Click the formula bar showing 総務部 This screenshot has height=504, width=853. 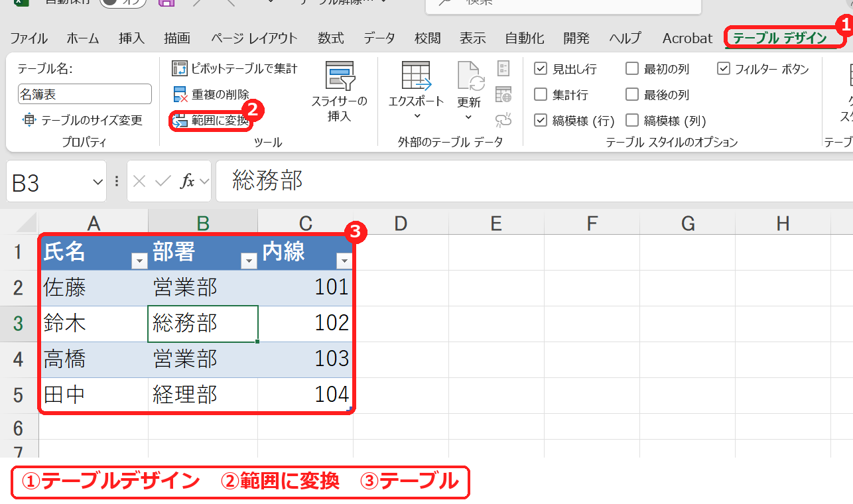pyautogui.click(x=534, y=181)
